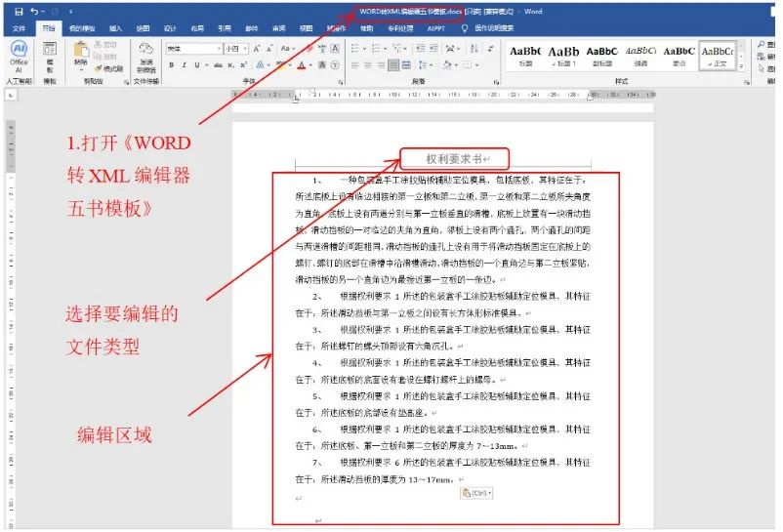Apply subscript formatting

point(230,64)
